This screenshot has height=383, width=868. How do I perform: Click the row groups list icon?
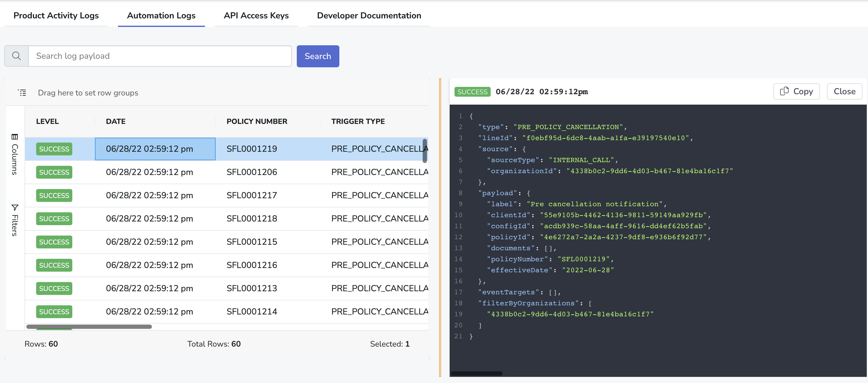point(22,93)
